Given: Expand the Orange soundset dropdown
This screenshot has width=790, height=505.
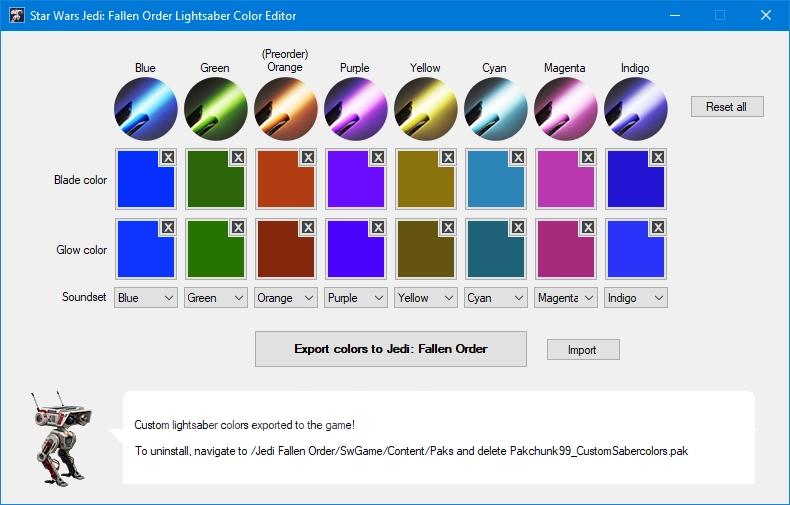Looking at the screenshot, I should click(x=286, y=298).
